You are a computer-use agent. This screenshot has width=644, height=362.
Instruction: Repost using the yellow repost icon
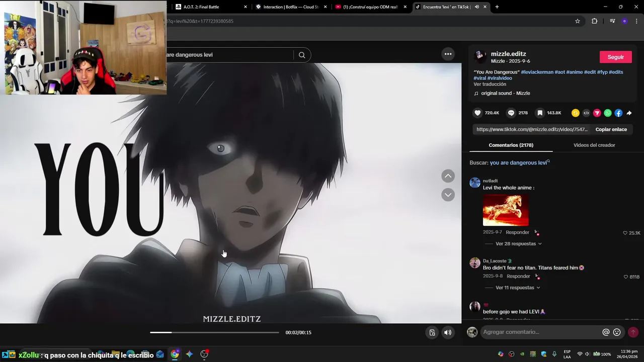click(576, 113)
